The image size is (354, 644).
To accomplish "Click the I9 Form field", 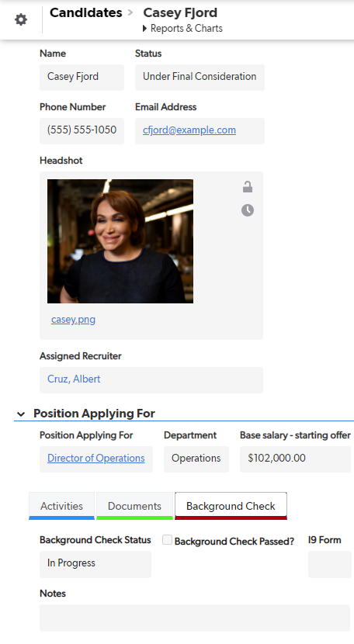I will click(330, 564).
